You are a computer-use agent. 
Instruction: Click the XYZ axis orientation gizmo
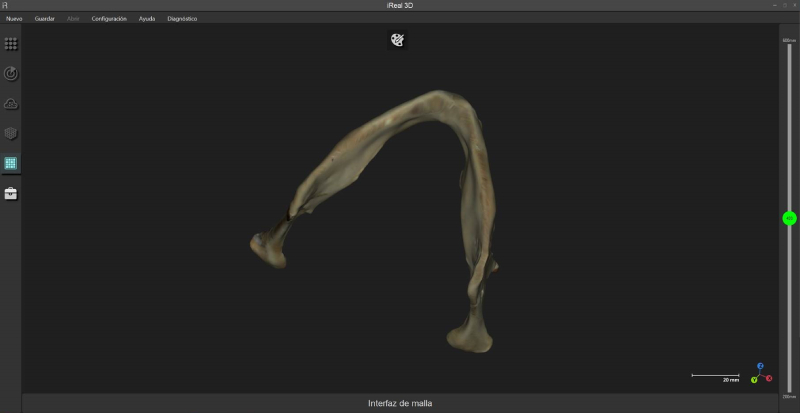point(760,374)
